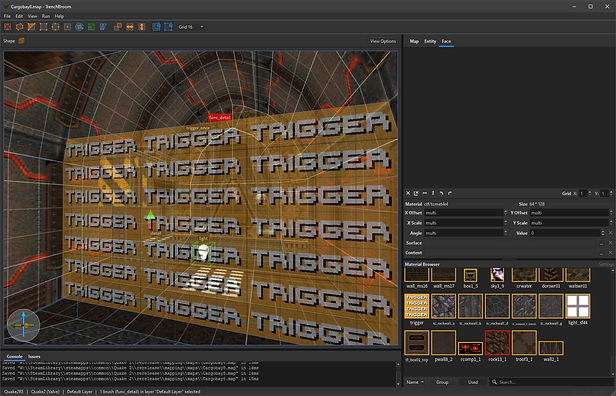Toggle the Group button in material browser
This screenshot has width=616, height=396.
442,382
